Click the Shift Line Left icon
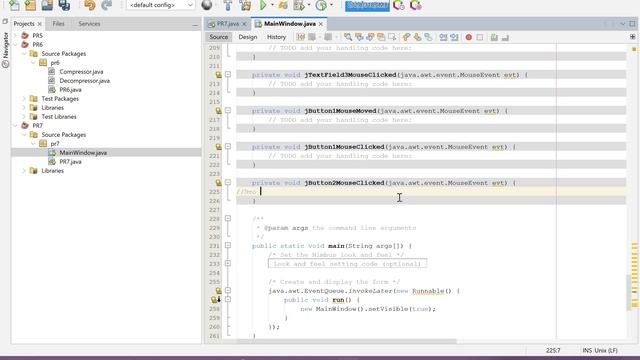 tap(443, 37)
